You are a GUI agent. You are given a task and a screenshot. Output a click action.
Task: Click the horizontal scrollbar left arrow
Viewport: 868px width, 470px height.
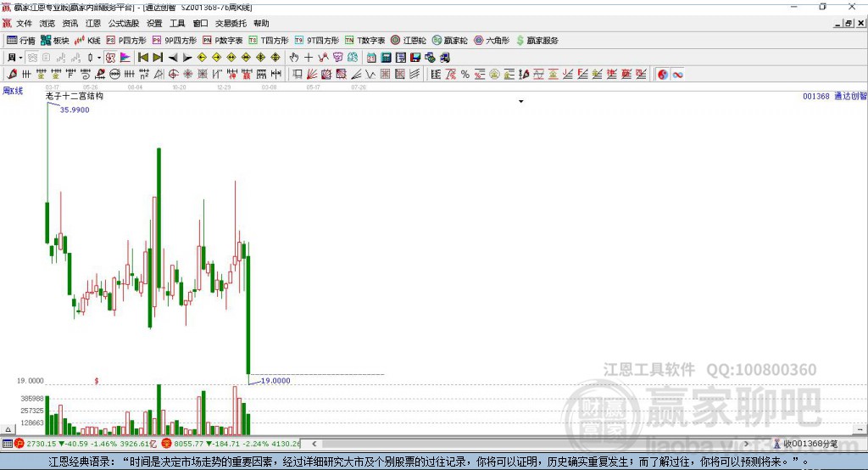point(314,444)
